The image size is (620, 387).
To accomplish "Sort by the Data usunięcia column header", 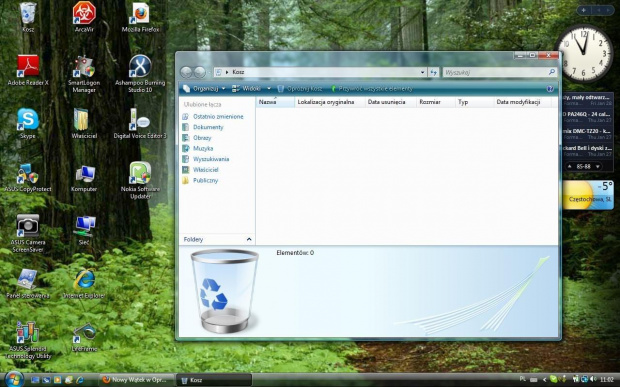I will tap(390, 102).
